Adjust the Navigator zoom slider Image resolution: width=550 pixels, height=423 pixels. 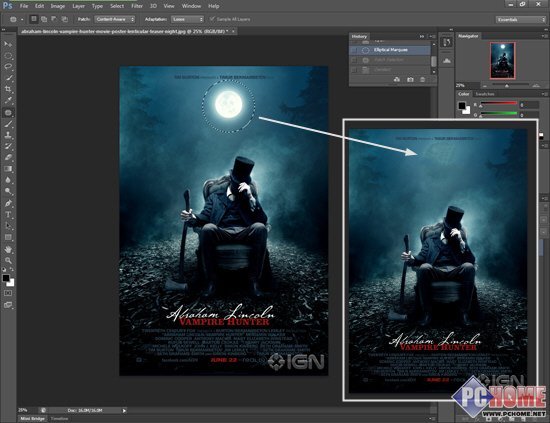507,85
